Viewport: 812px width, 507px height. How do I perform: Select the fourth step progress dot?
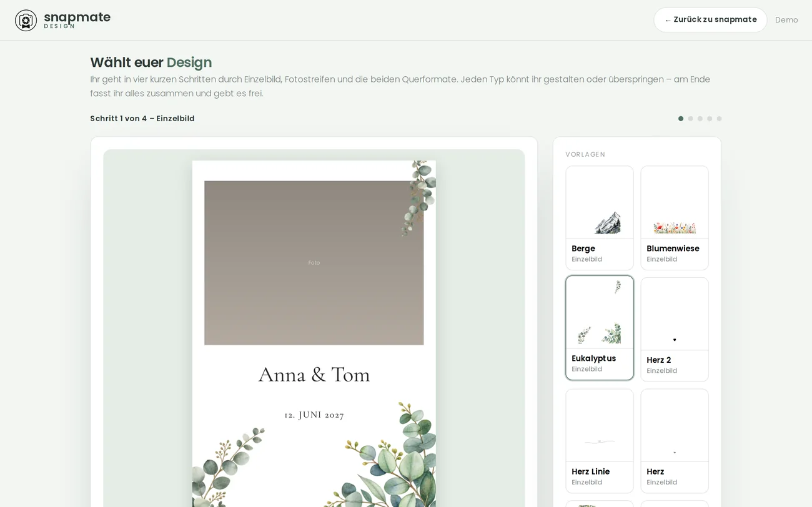(x=710, y=119)
